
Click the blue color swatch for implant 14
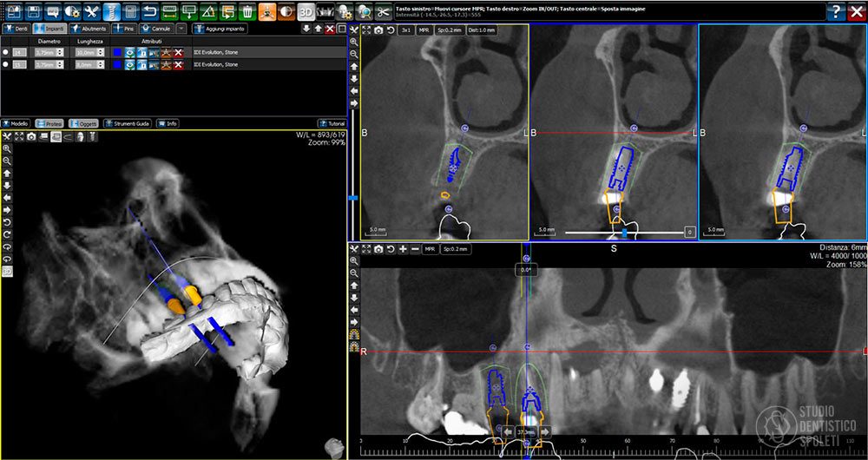tap(117, 53)
